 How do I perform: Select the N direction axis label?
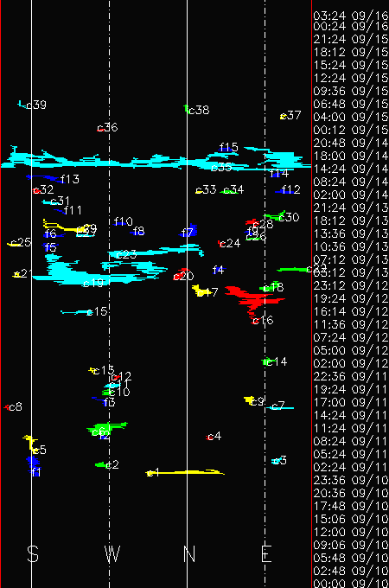pos(189,553)
